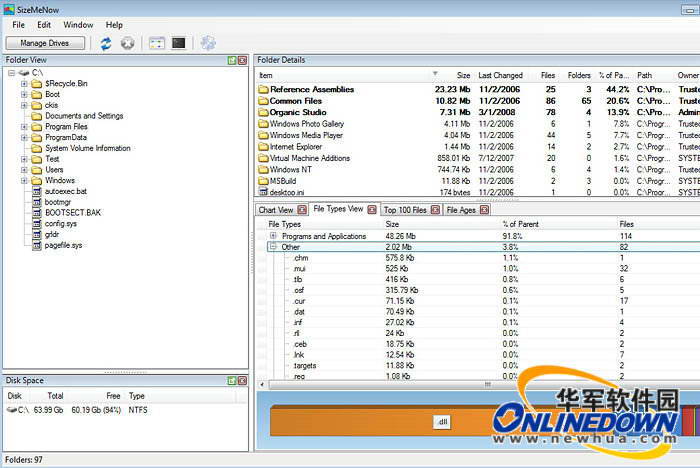Click the window layout toolbar icon
Screen dimensions: 700x468
tap(157, 43)
